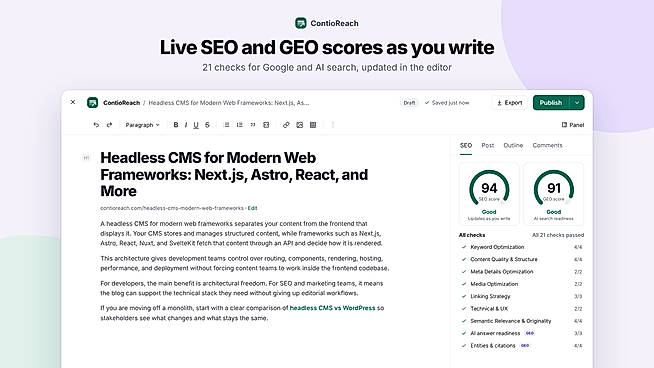Viewport: 654px width, 368px height.
Task: Expand the Meta Details Optimization check
Action: (521, 272)
